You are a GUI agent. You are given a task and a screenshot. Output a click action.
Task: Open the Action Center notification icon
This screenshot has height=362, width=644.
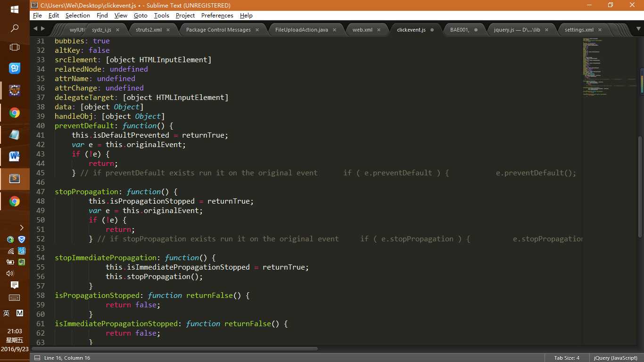tap(15, 285)
